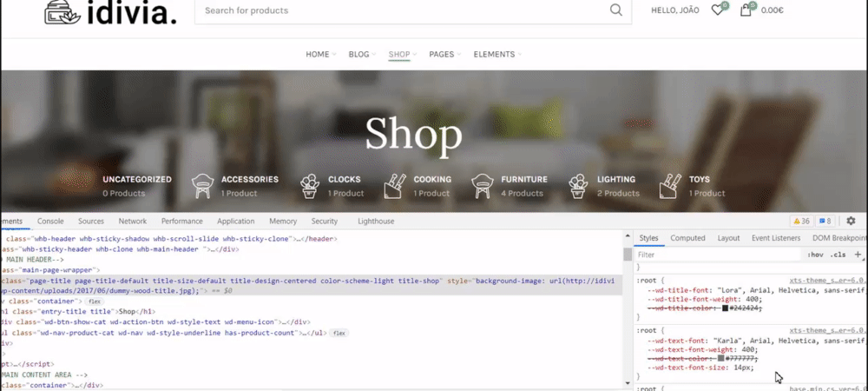The width and height of the screenshot is (868, 391).
Task: Click the cart total 0.00€ text
Action: [x=773, y=10]
